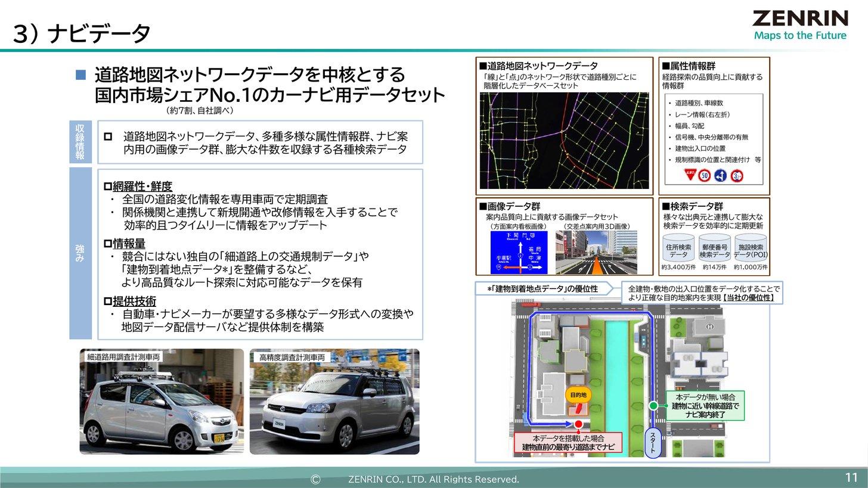868x488 pixels.
Task: Click the green endpoint dot on the main road
Action: [x=653, y=406]
